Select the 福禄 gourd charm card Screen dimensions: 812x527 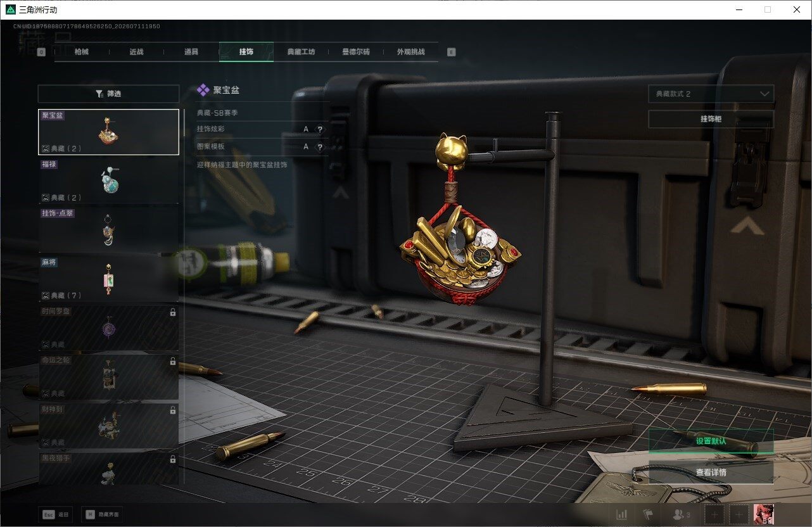coord(108,181)
